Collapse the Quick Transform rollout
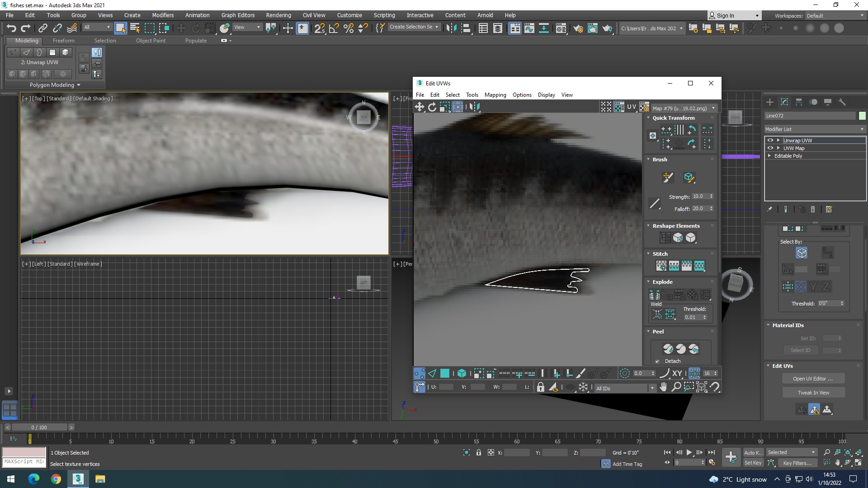The image size is (868, 488). (x=648, y=118)
